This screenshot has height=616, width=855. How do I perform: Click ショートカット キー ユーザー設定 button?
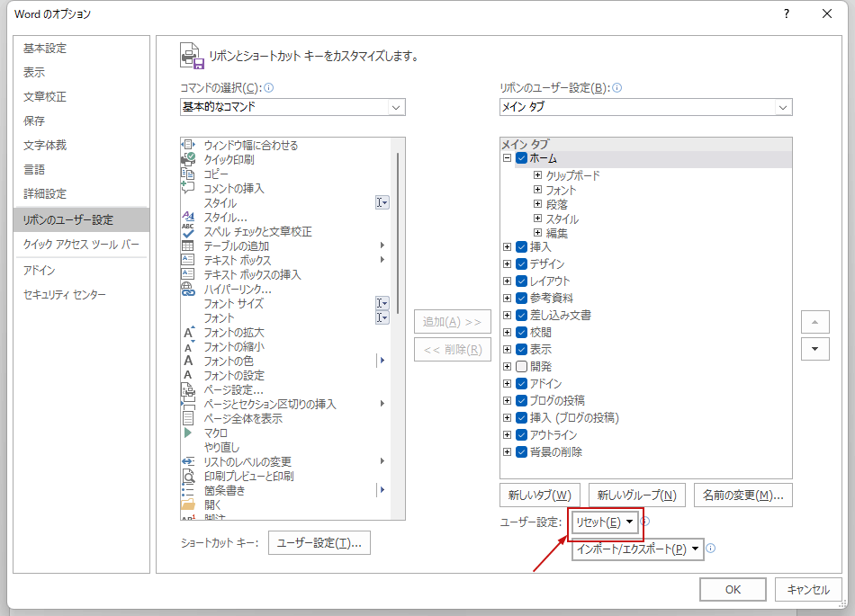click(319, 543)
